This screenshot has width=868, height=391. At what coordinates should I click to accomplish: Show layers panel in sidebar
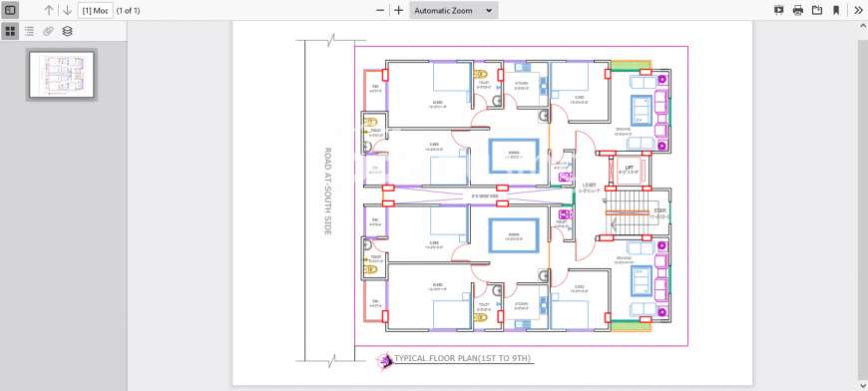click(67, 31)
